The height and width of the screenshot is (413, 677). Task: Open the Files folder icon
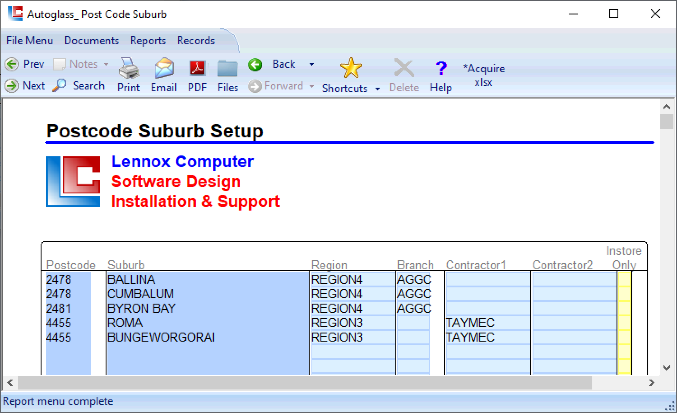tap(227, 69)
